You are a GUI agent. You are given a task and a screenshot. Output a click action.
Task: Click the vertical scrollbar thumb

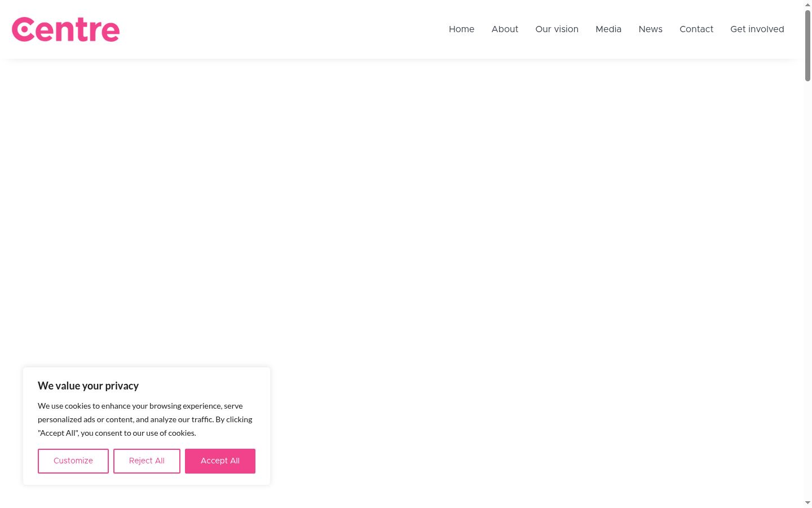[x=807, y=45]
